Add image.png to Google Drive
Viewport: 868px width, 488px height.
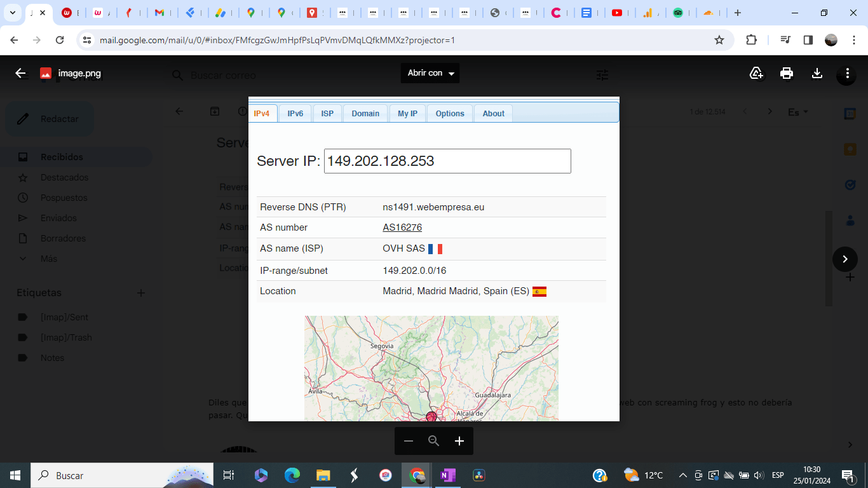tap(756, 73)
